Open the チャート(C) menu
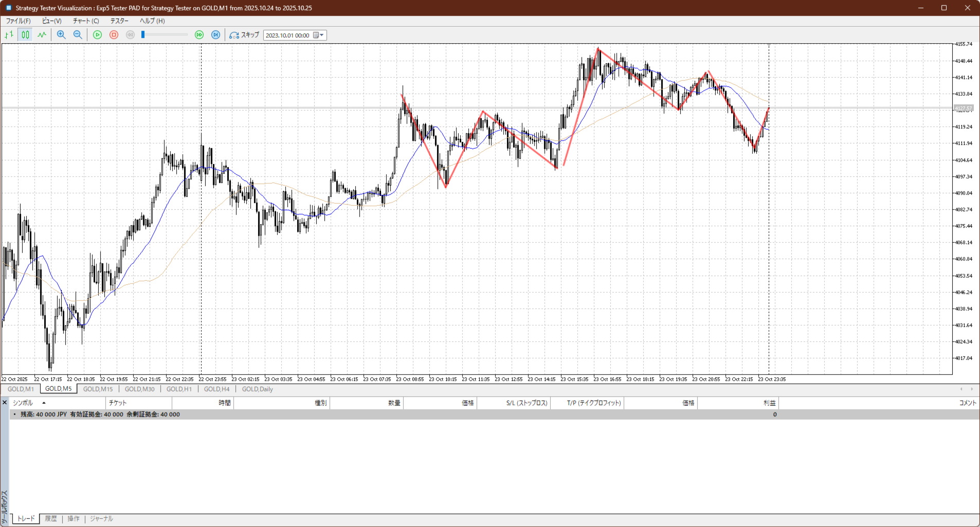 (x=85, y=21)
